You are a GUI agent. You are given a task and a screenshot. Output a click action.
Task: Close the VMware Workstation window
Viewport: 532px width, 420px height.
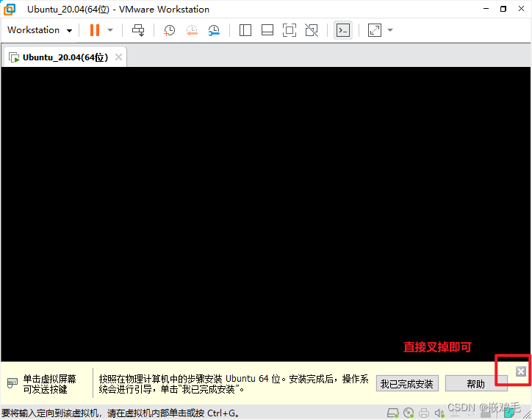pyautogui.click(x=521, y=9)
